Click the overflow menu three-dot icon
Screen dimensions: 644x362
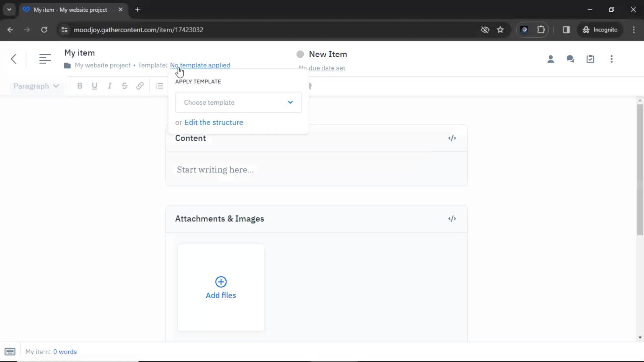(x=612, y=59)
